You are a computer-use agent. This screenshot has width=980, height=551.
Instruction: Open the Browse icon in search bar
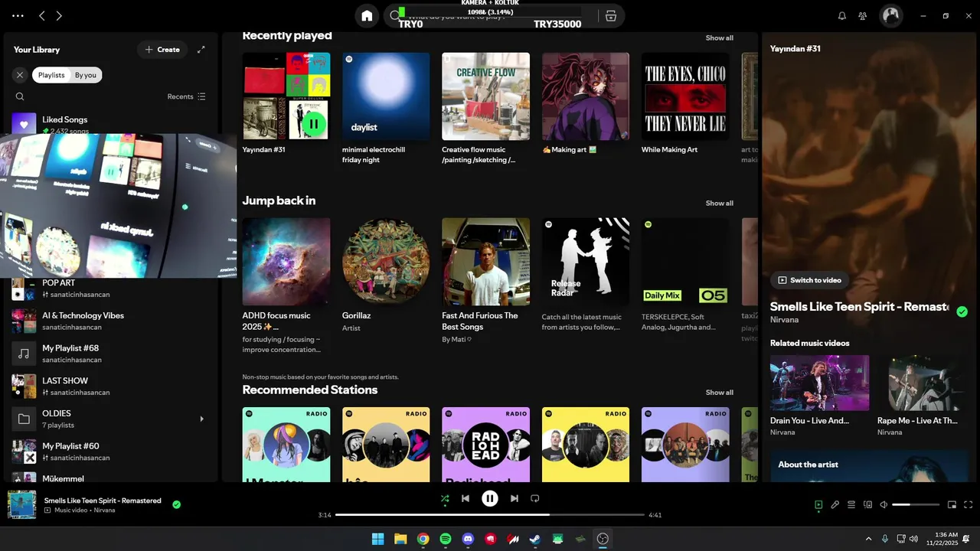(x=610, y=15)
